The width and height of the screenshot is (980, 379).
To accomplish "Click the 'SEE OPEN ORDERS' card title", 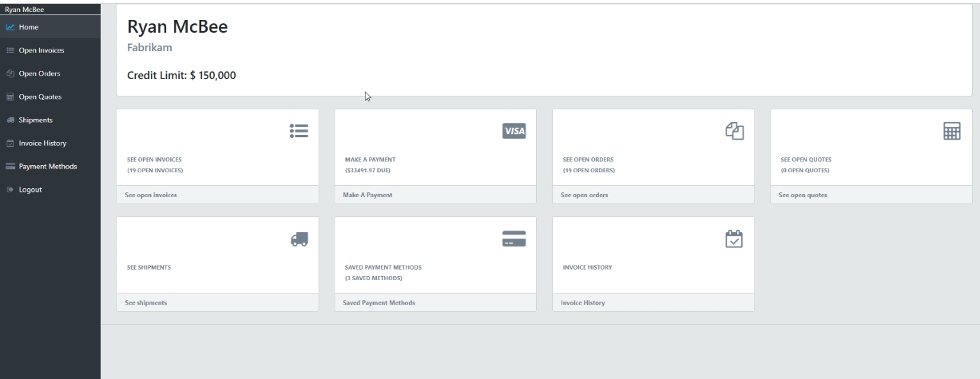I will pos(589,160).
